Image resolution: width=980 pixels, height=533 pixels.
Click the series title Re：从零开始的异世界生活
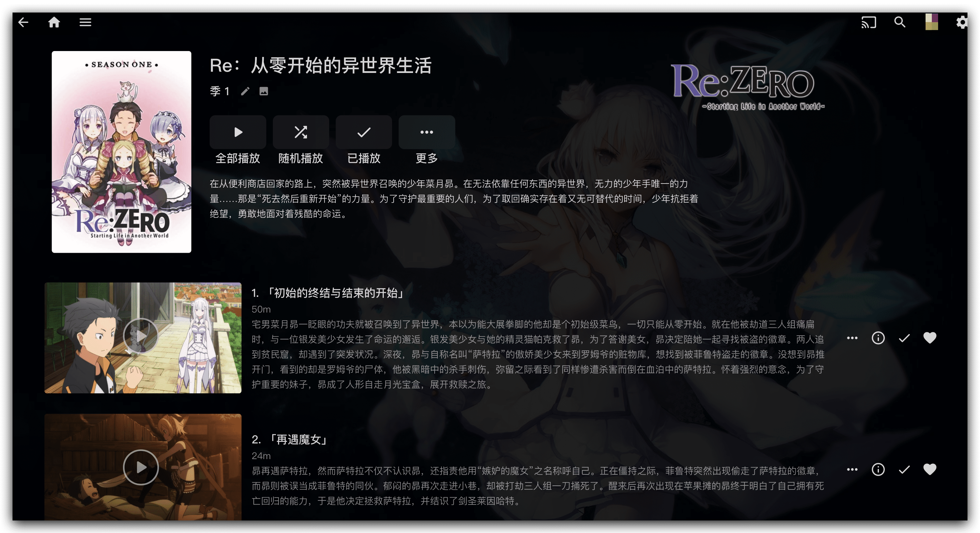click(x=321, y=65)
